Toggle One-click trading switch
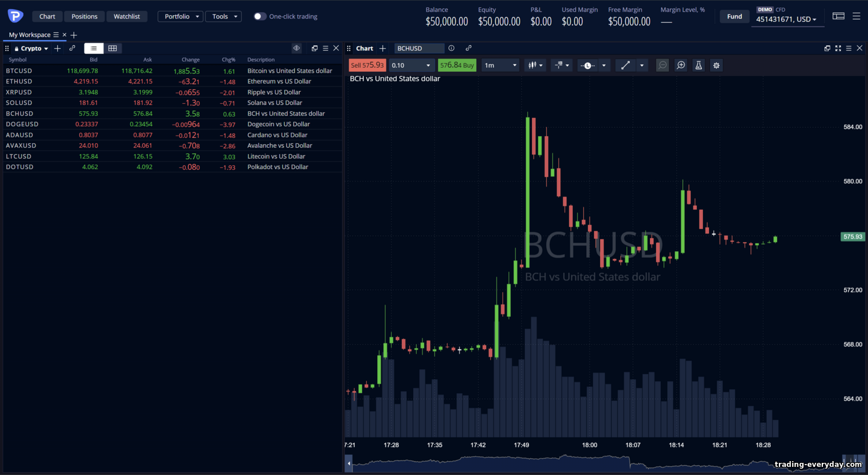868x475 pixels. pos(260,16)
